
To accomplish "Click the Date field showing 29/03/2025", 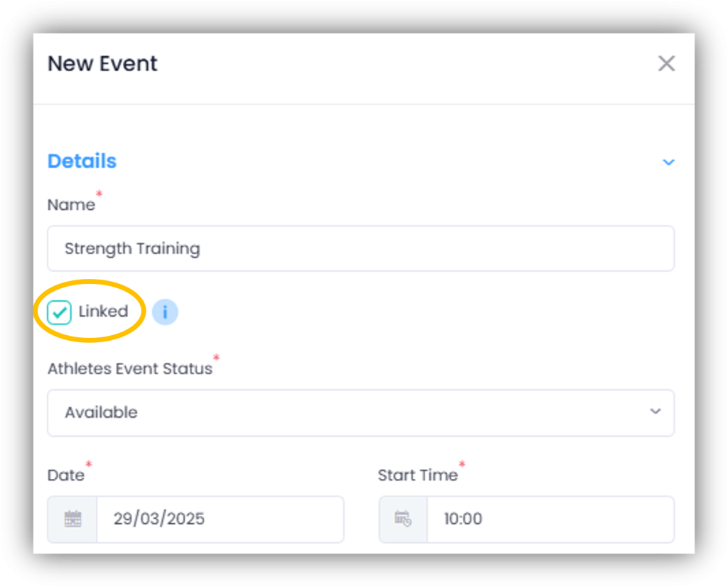I will 220,519.
